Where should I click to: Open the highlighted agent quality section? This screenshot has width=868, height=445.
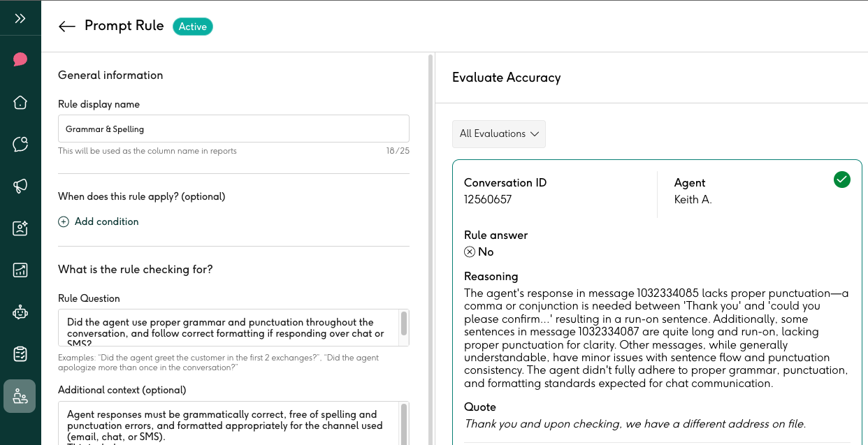coord(20,396)
